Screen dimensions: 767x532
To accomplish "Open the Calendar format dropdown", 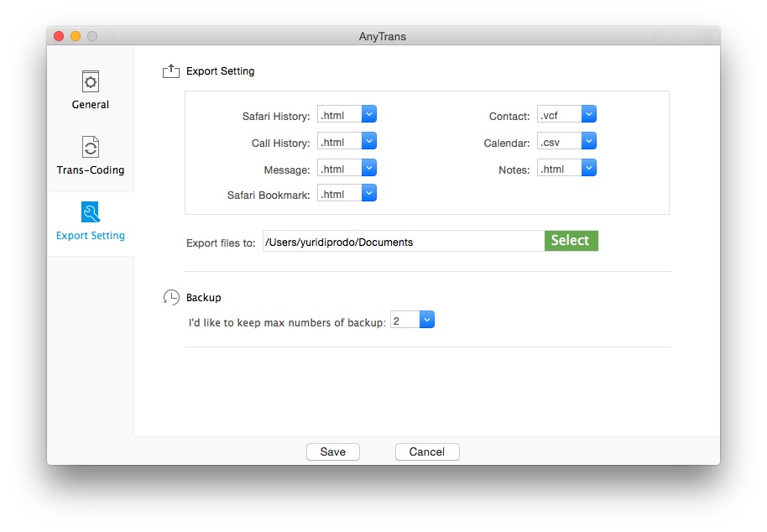I will click(566, 142).
